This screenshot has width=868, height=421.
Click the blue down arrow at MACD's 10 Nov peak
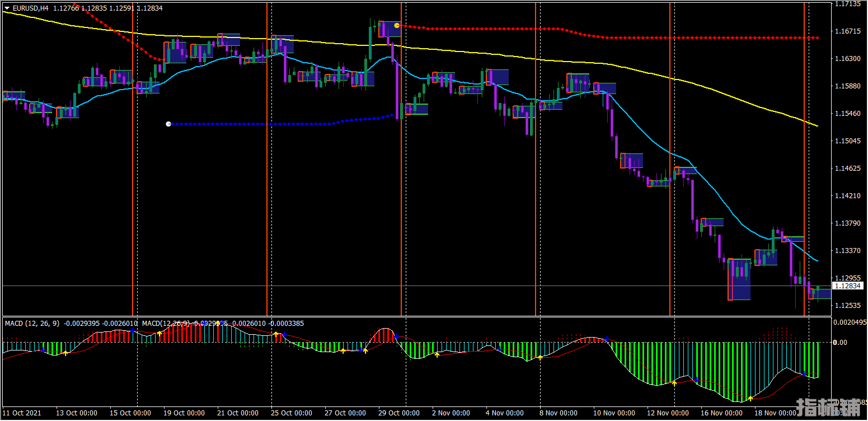click(607, 339)
